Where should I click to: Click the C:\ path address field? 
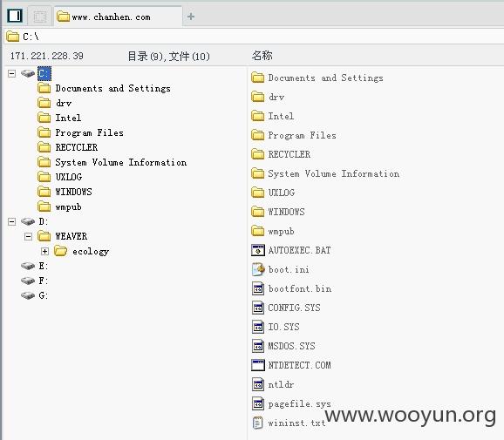[x=254, y=37]
